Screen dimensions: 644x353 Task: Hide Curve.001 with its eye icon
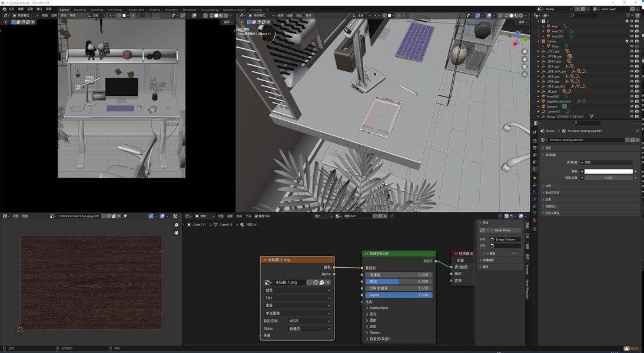[632, 111]
